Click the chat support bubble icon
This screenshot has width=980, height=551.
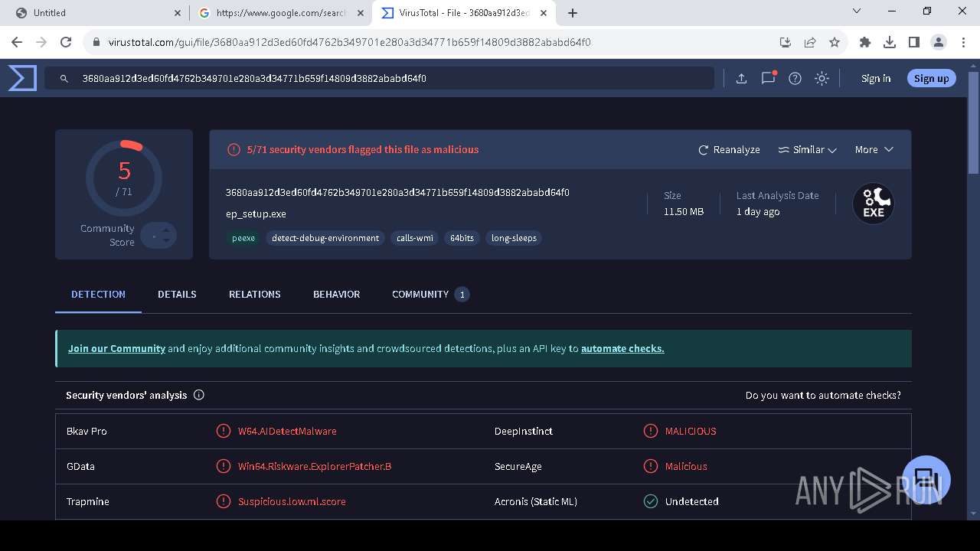pyautogui.click(x=926, y=480)
